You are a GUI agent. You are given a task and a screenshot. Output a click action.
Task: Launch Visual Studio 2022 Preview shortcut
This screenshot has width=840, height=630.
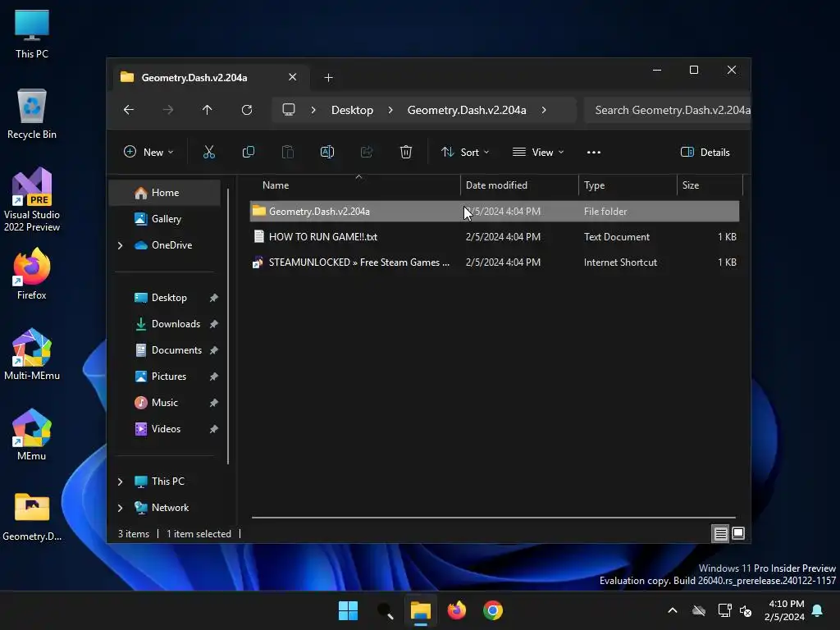tap(32, 199)
